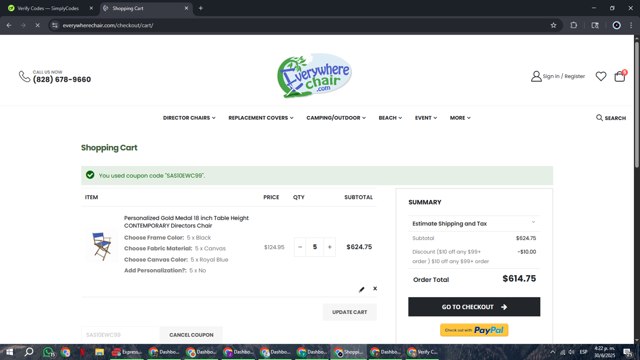The height and width of the screenshot is (360, 640).
Task: Open Windows taskbar search
Action: pyautogui.click(x=29, y=352)
